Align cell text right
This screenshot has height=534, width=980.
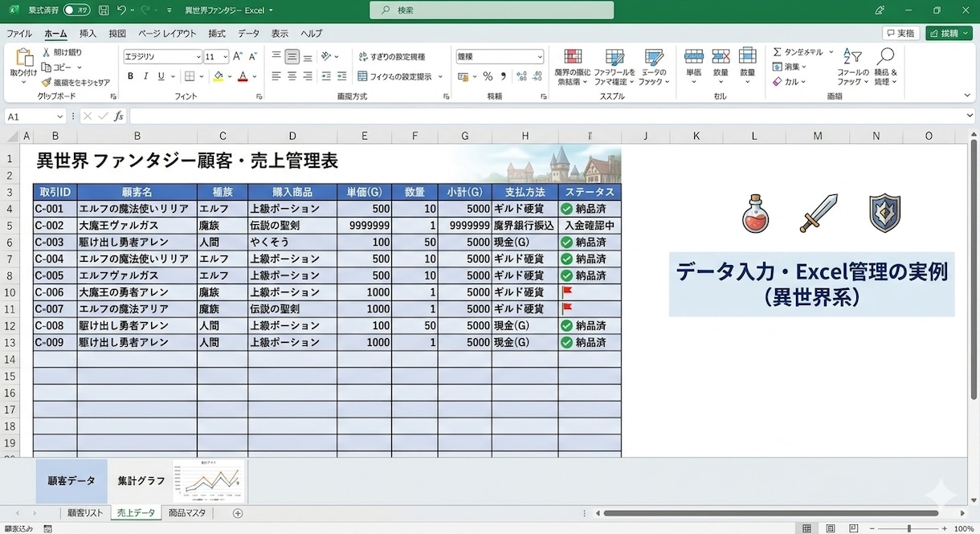[308, 76]
